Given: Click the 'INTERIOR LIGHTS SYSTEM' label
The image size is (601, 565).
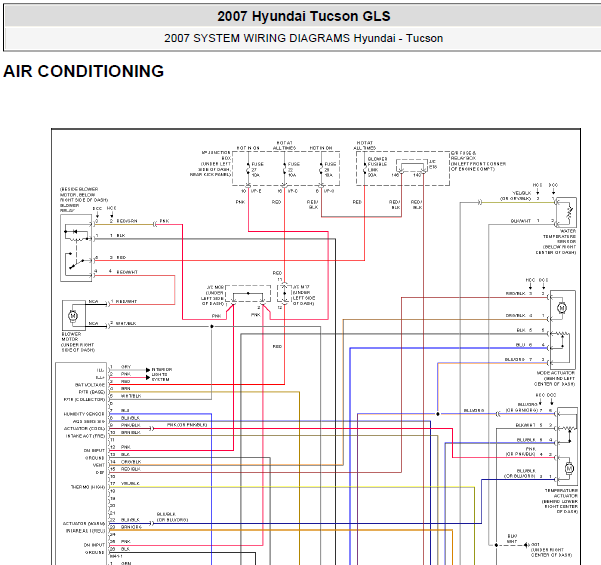Looking at the screenshot, I should tap(162, 374).
